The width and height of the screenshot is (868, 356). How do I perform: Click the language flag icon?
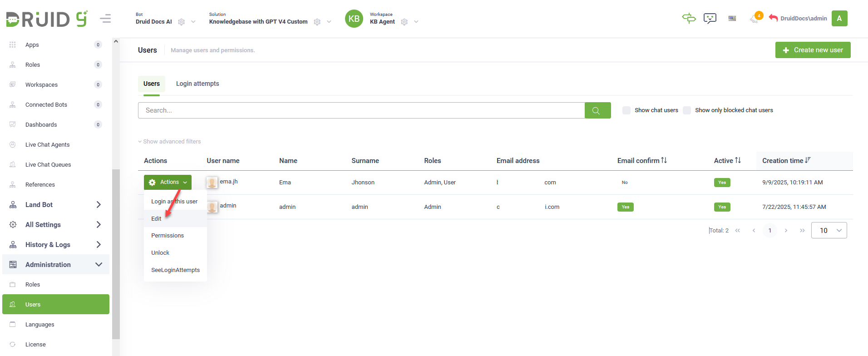(732, 19)
